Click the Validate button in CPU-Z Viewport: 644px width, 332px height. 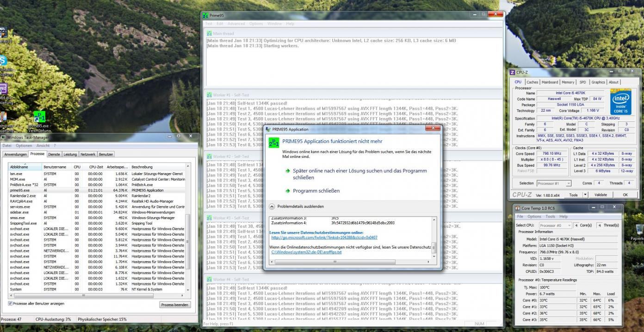[600, 195]
